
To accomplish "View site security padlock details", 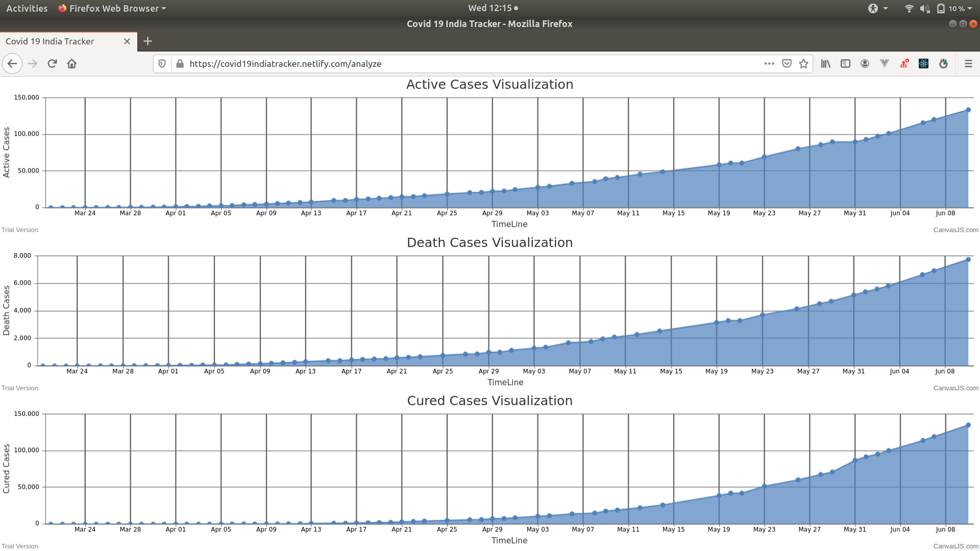I will pyautogui.click(x=180, y=64).
